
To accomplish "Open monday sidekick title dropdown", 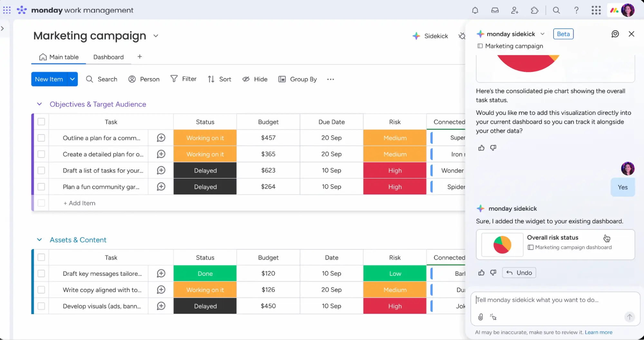I will tap(543, 34).
